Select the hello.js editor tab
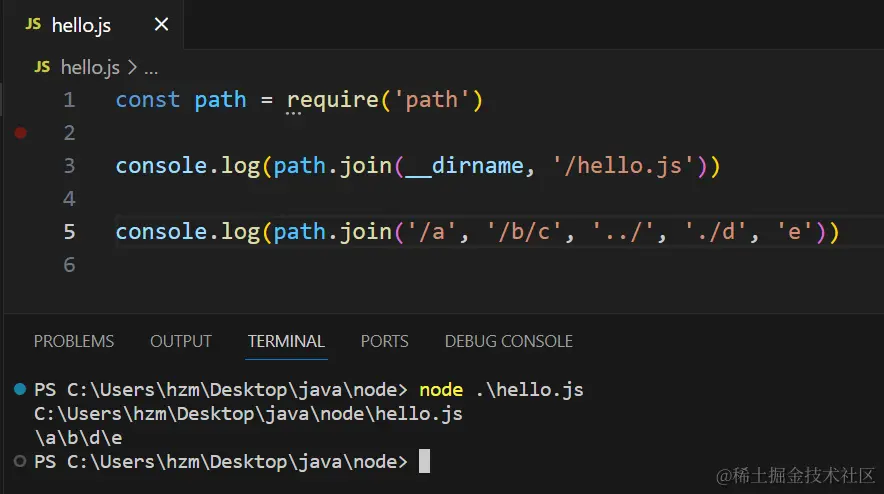 pos(94,24)
